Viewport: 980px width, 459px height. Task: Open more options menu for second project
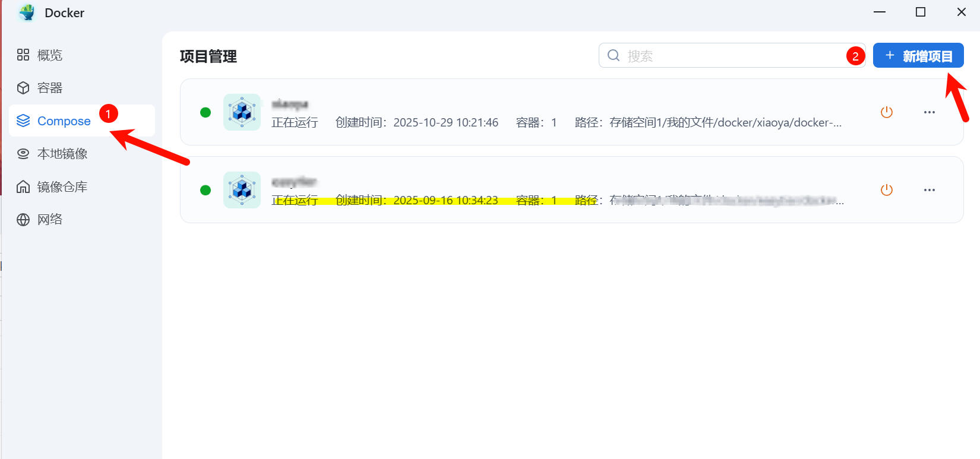point(929,190)
